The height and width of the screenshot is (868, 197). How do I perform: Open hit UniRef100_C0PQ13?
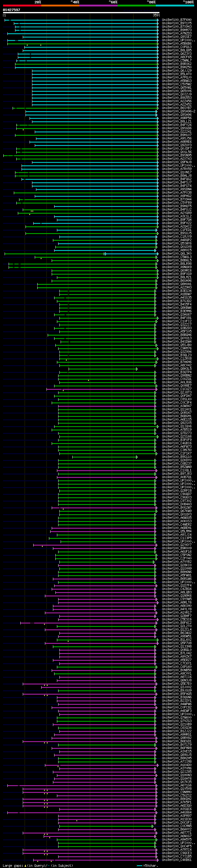[x=177, y=47]
